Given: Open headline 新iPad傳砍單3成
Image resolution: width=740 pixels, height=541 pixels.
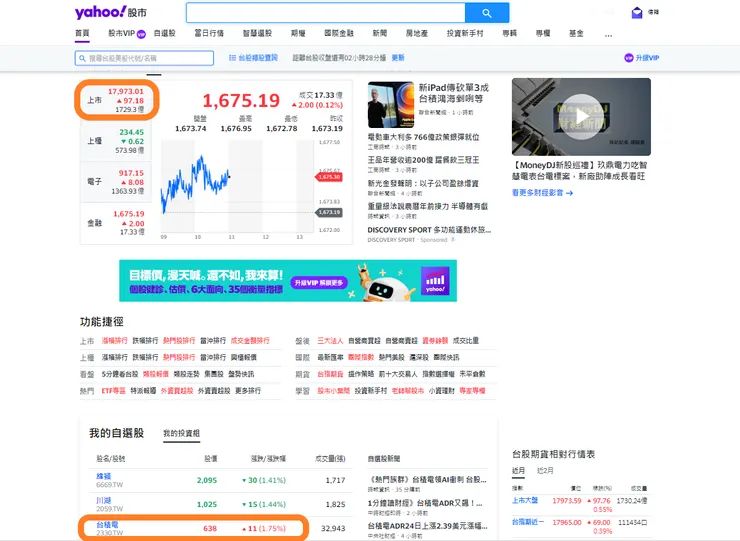Looking at the screenshot, I should 454,93.
